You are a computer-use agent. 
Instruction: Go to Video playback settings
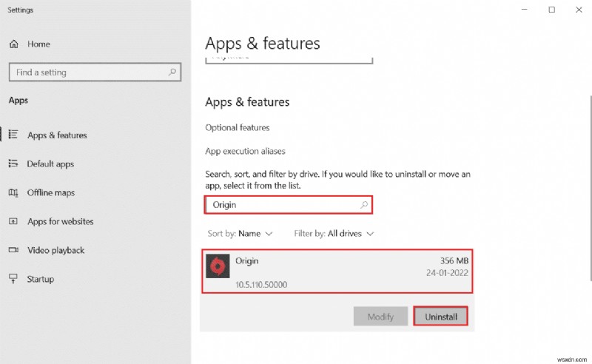[x=55, y=251]
